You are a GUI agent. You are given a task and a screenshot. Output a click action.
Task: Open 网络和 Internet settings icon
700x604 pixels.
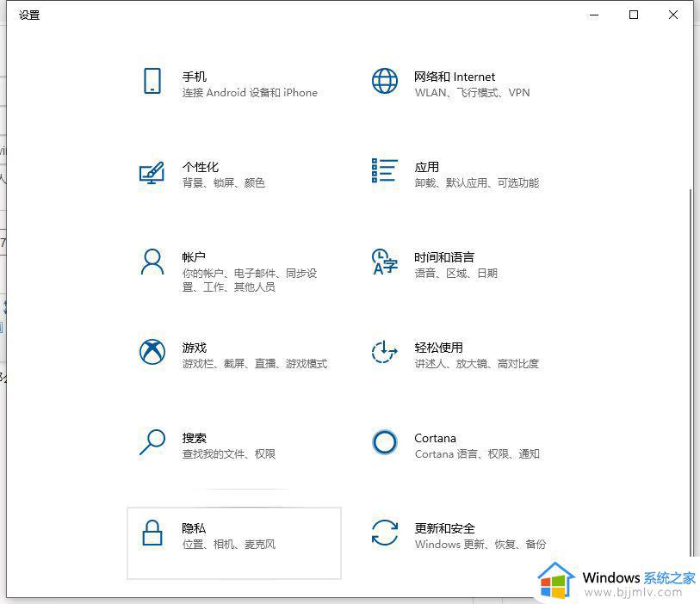click(x=385, y=80)
